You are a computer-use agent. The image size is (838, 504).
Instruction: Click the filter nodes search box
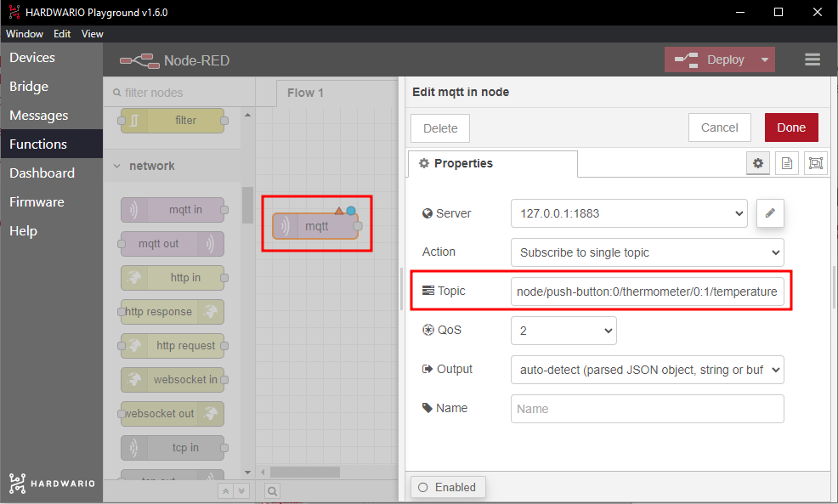179,93
